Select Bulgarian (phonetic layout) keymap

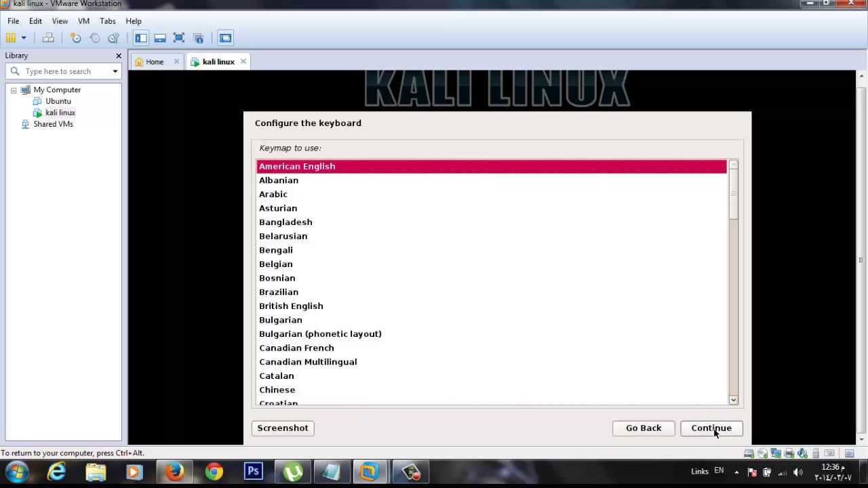pos(492,334)
